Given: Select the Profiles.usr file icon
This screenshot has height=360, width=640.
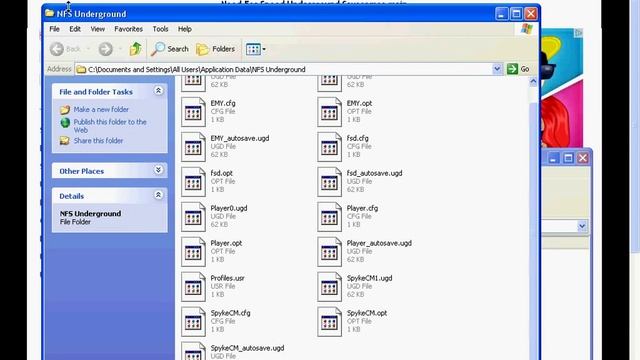Looking at the screenshot, I should tap(193, 287).
